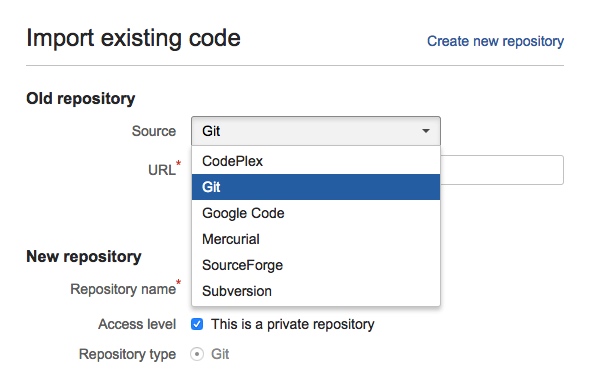Click the Git label beside the radio button
This screenshot has width=590, height=371.
(220, 354)
